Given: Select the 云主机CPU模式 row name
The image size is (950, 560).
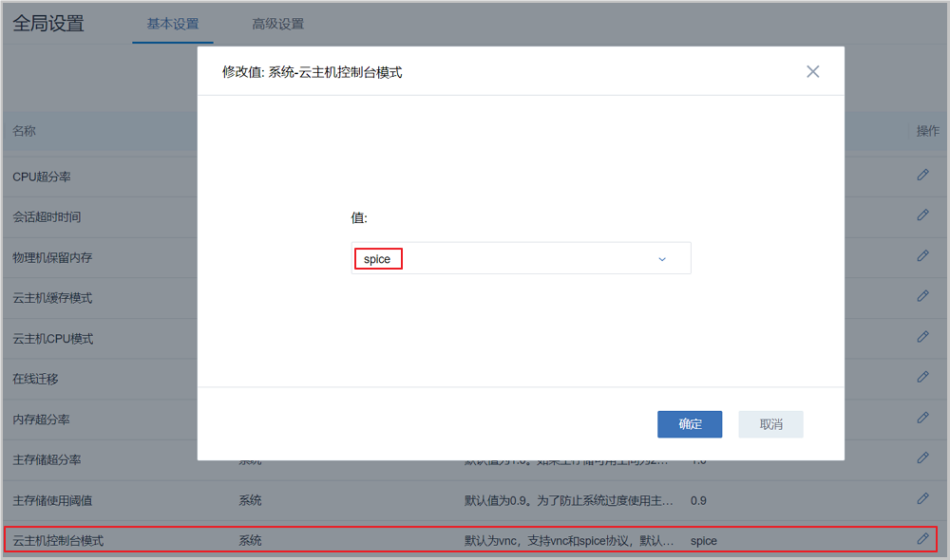Looking at the screenshot, I should click(52, 339).
